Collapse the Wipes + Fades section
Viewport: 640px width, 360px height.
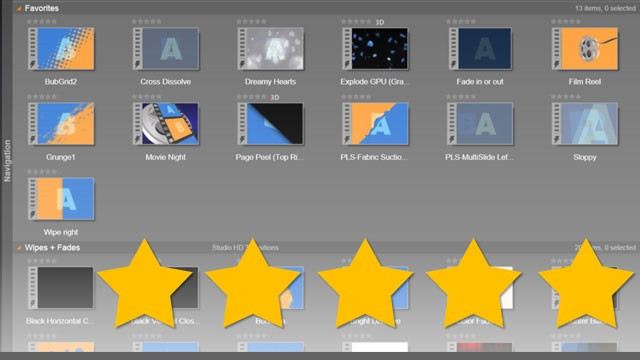[19, 248]
